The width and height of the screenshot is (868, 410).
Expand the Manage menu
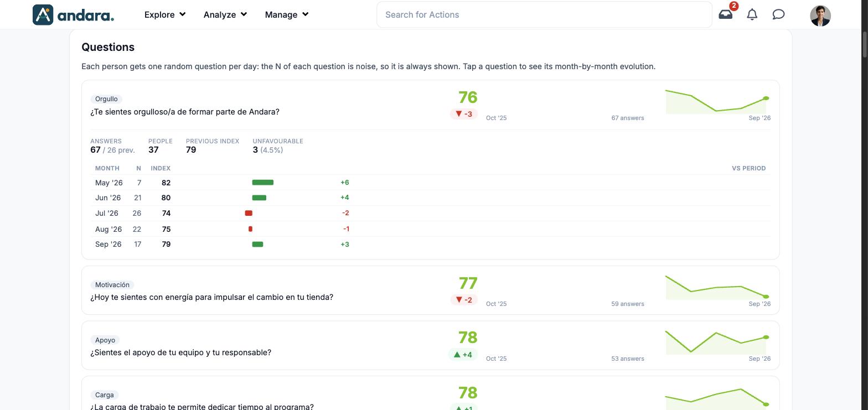(287, 14)
